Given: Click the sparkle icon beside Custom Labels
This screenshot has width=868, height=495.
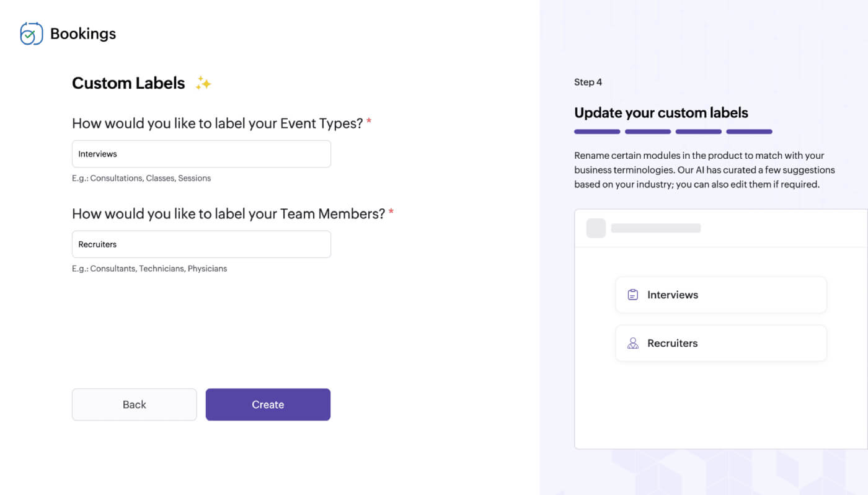Looking at the screenshot, I should (x=203, y=82).
